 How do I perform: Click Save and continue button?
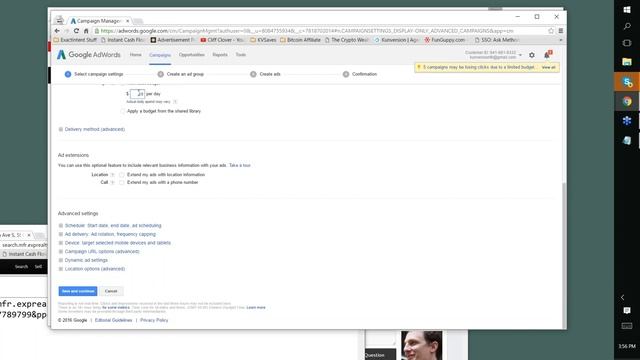click(x=78, y=291)
